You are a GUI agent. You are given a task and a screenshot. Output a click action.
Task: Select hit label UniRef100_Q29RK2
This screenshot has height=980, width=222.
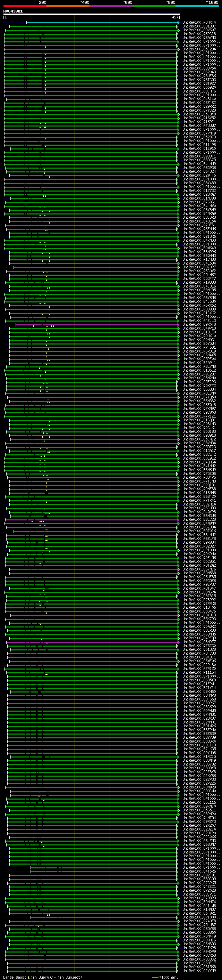coord(199,106)
